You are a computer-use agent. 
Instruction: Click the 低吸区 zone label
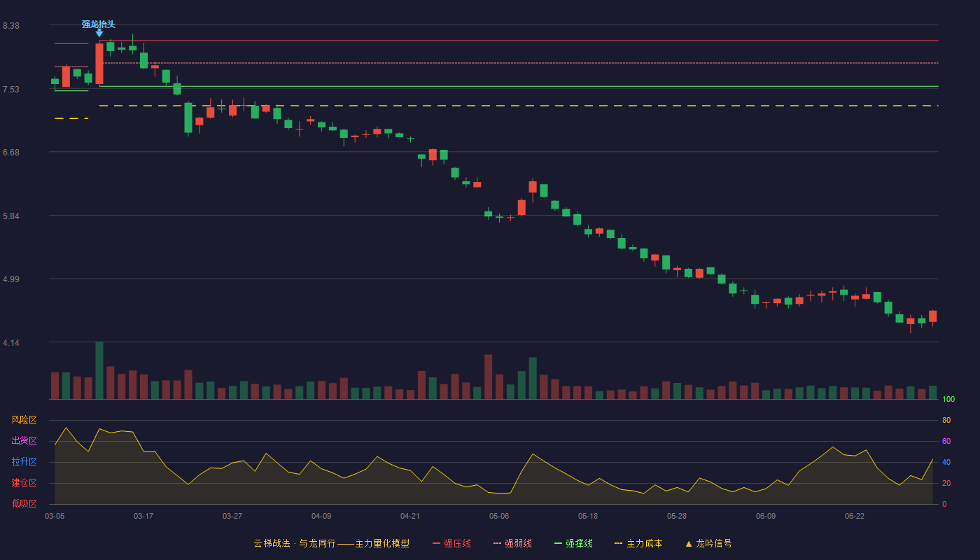[24, 503]
